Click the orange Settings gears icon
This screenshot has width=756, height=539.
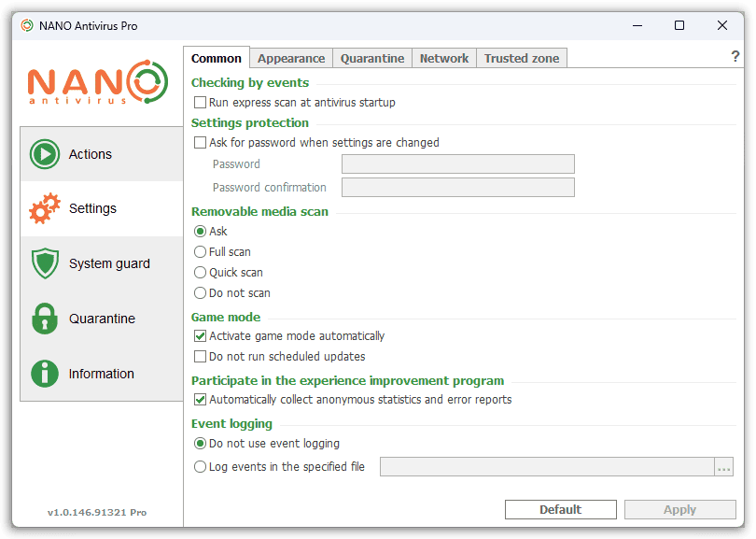point(45,208)
